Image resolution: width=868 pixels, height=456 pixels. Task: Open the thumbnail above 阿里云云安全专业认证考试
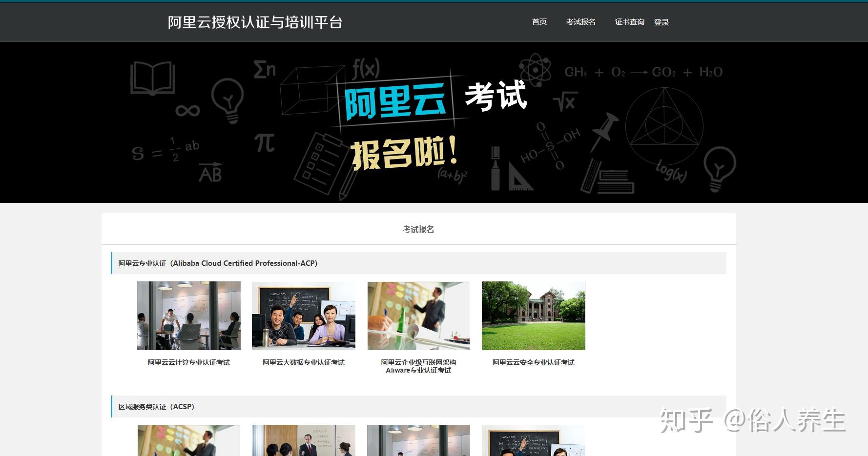click(534, 316)
